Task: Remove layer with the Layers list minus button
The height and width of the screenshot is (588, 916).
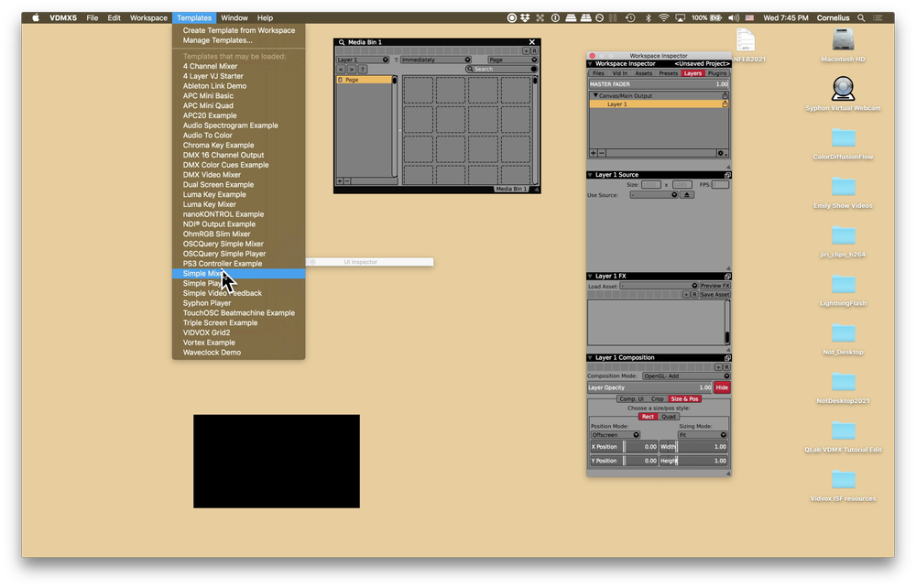Action: click(602, 153)
